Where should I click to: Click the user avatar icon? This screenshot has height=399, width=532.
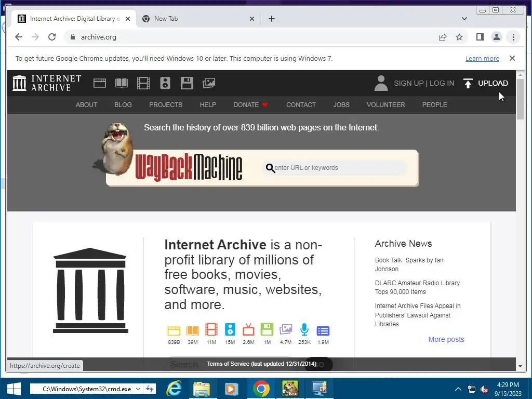tap(381, 83)
